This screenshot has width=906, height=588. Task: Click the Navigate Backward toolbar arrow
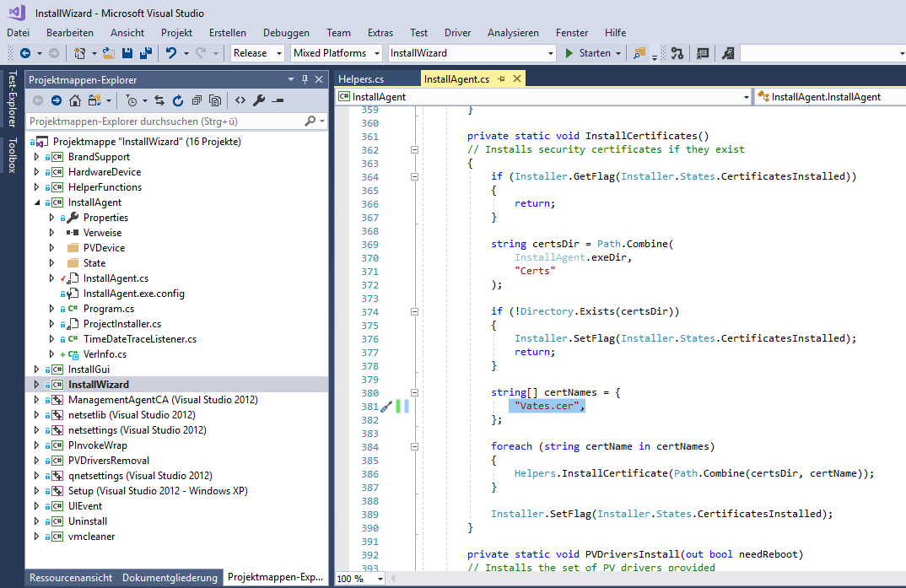24,53
